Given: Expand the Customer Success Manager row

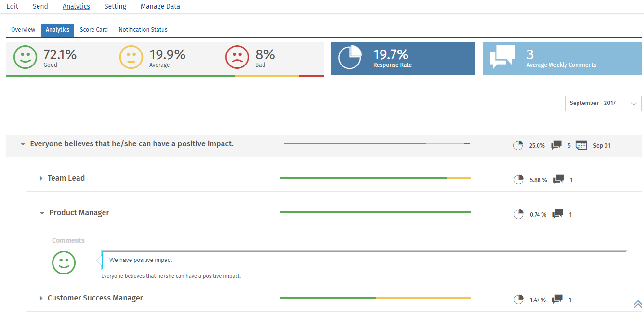Looking at the screenshot, I should (41, 298).
